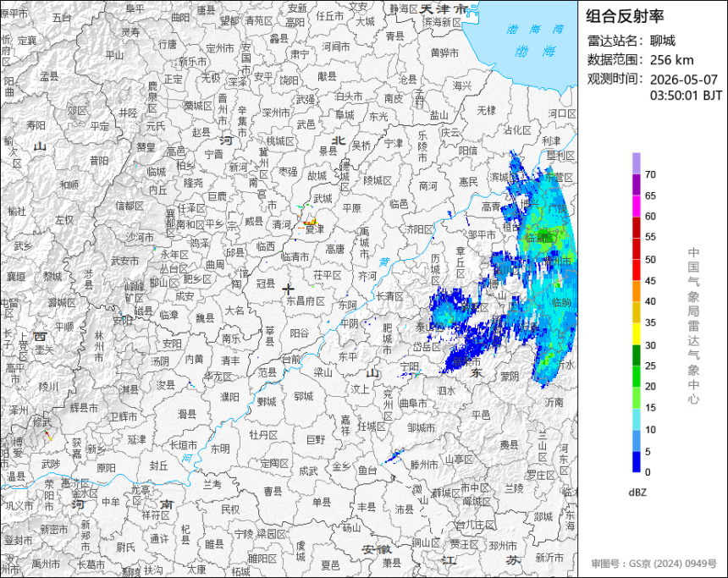Click the 高唐 map label

334,250
